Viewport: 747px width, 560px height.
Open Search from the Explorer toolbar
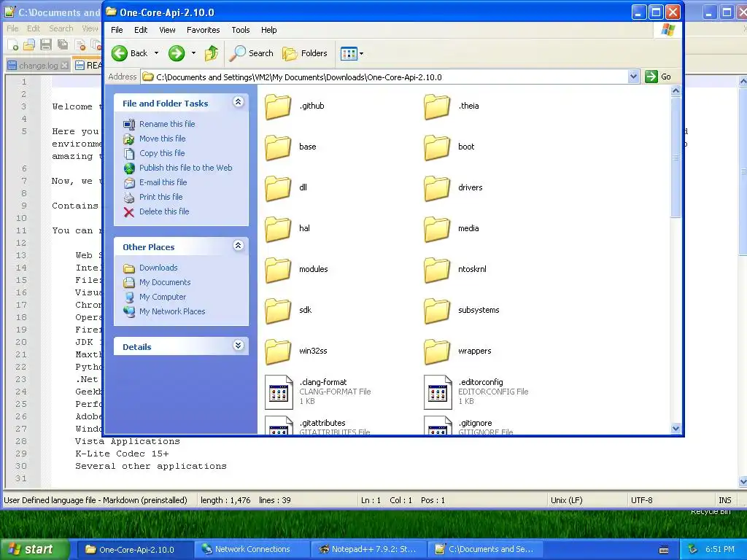[x=251, y=53]
